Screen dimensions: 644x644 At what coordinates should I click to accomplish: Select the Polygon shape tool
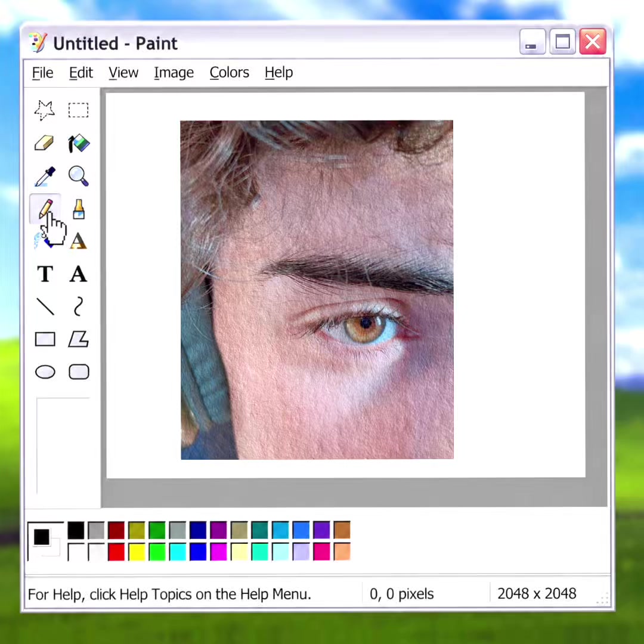[x=79, y=339]
